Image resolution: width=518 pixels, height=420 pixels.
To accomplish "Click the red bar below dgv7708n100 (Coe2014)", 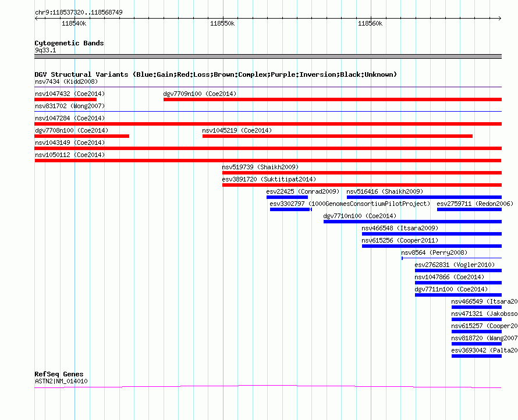I will click(82, 136).
